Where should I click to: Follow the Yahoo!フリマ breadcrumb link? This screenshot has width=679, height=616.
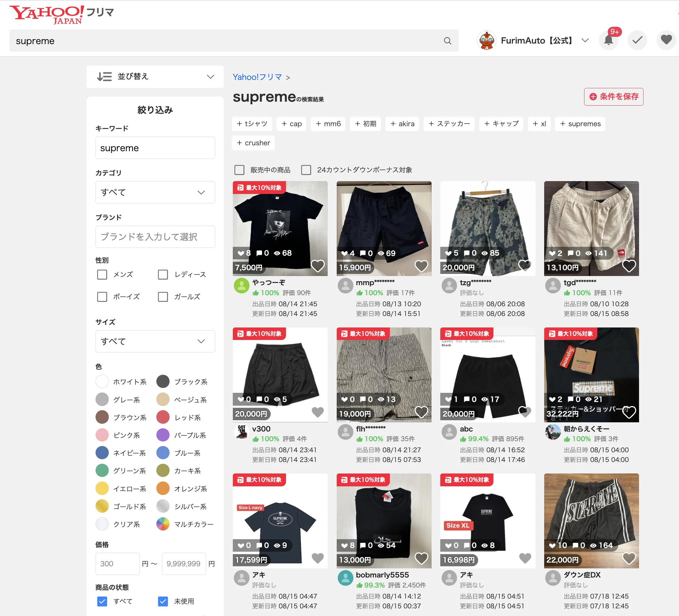[257, 77]
